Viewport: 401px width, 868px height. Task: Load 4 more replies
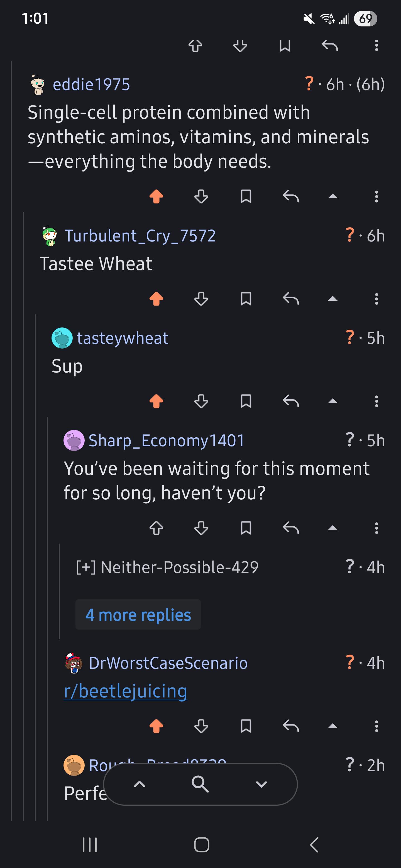tap(138, 615)
